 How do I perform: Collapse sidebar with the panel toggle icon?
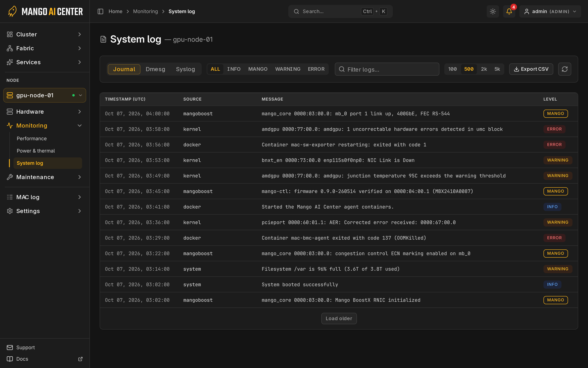100,11
